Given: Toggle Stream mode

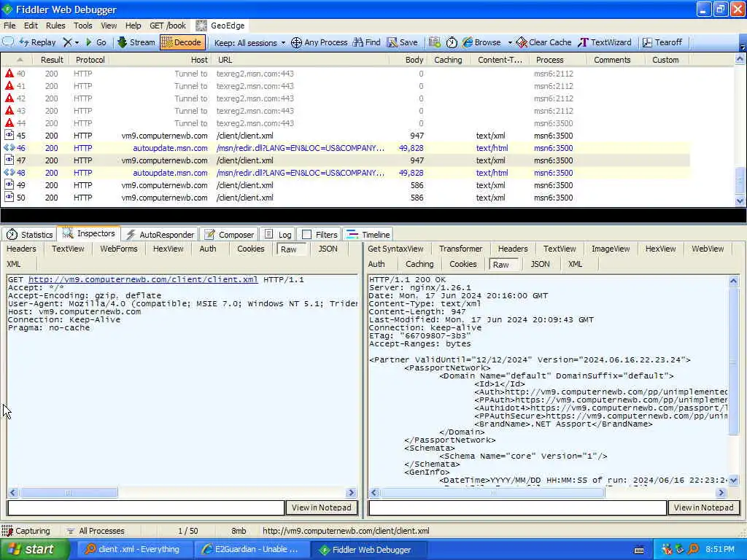Looking at the screenshot, I should 136,42.
